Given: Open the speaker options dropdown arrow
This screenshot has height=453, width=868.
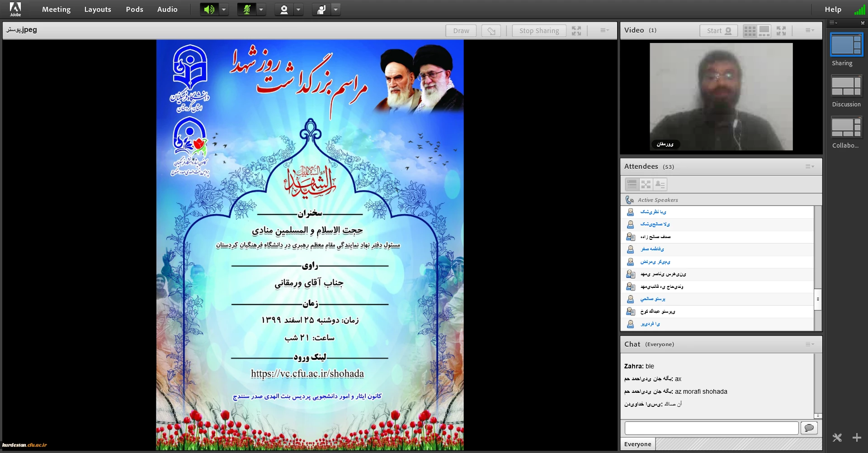Looking at the screenshot, I should tap(224, 10).
